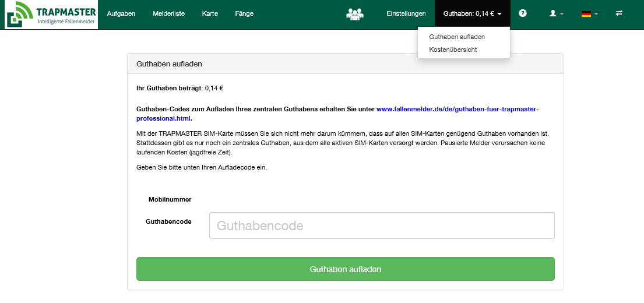Image resolution: width=644 pixels, height=303 pixels.
Task: Open the Karte page
Action: pos(210,13)
